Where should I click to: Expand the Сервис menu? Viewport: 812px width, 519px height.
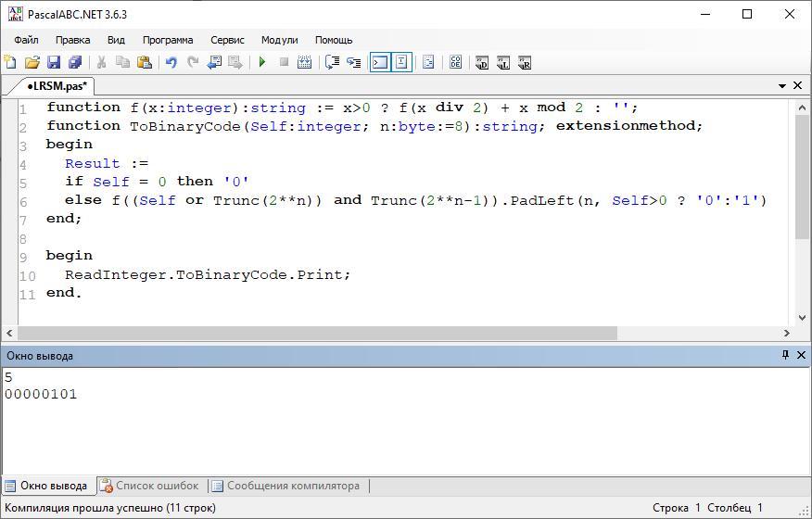click(227, 40)
